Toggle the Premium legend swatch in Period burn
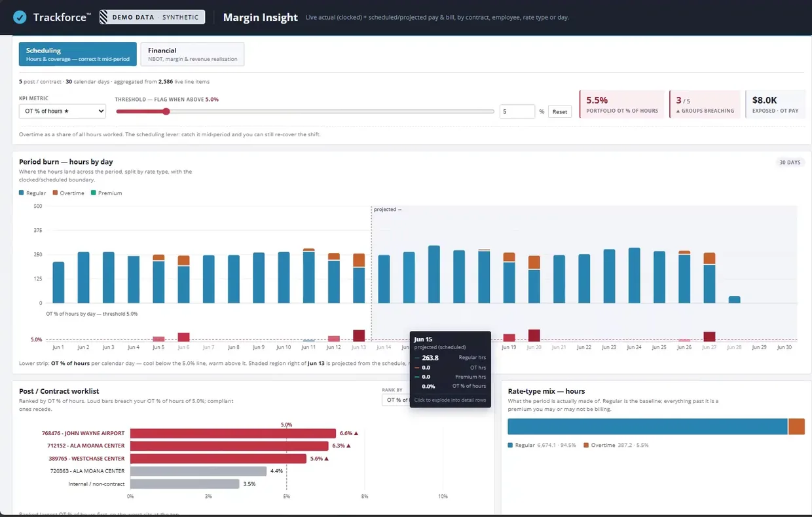The image size is (812, 517). click(x=93, y=193)
